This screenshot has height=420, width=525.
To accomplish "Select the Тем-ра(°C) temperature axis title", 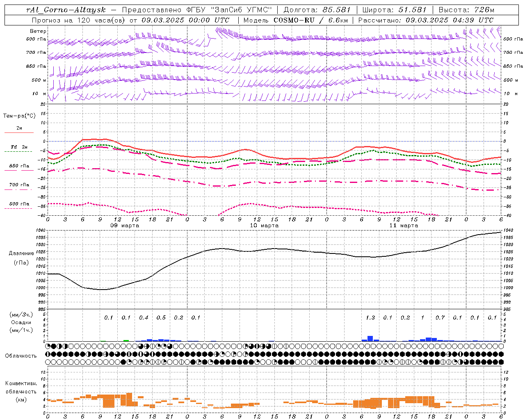I will coord(19,116).
